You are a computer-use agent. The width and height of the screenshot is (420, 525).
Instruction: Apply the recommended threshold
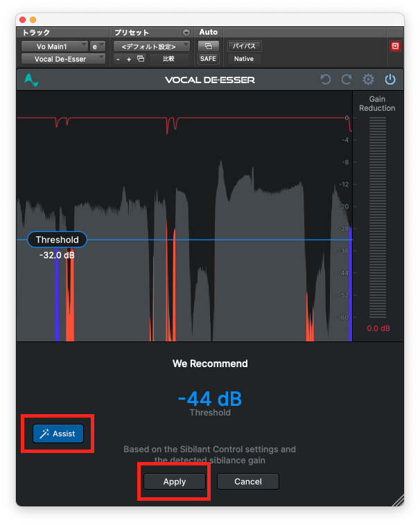point(175,481)
